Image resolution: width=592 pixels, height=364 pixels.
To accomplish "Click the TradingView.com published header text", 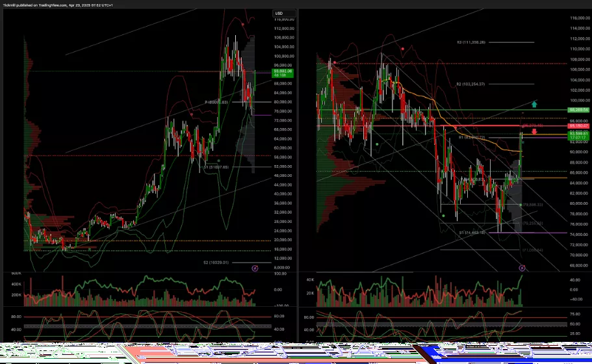I will click(x=39, y=3).
